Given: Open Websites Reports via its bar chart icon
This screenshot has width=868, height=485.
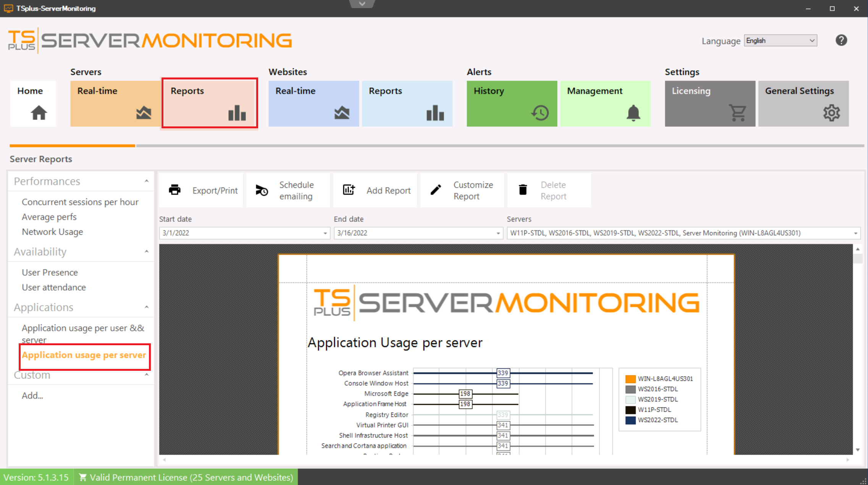Looking at the screenshot, I should pyautogui.click(x=435, y=112).
